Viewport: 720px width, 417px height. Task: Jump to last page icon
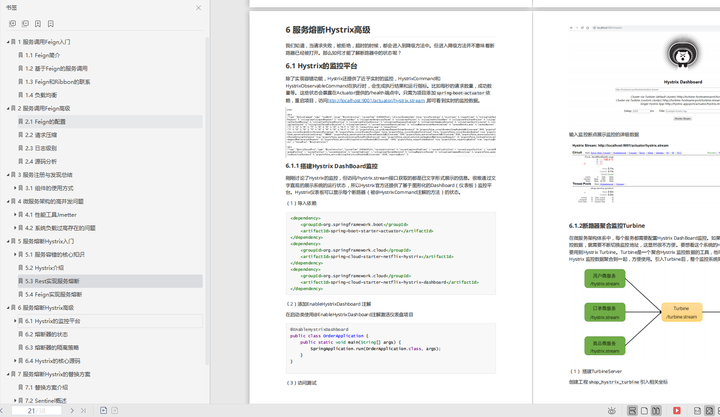click(x=83, y=411)
